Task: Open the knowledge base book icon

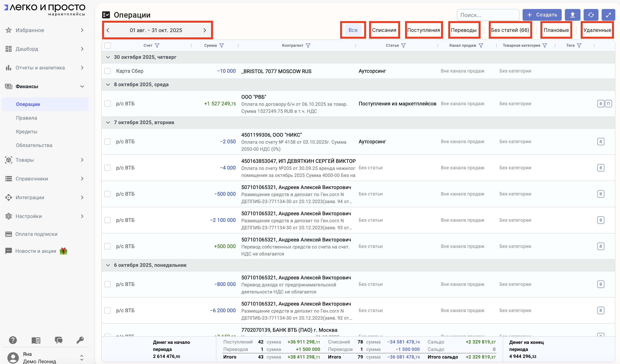Action: [36, 340]
